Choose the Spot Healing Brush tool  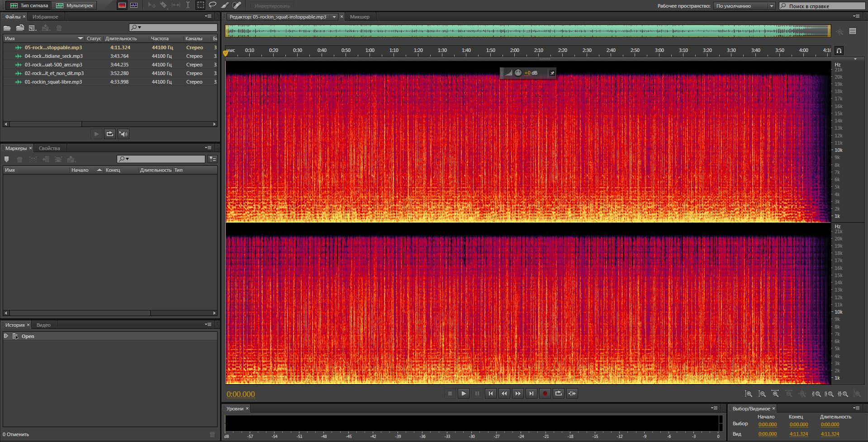pyautogui.click(x=237, y=5)
